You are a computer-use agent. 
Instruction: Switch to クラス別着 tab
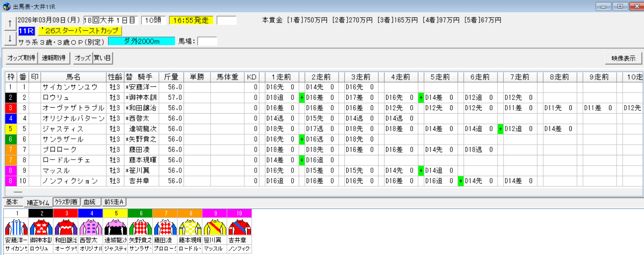coord(66,202)
